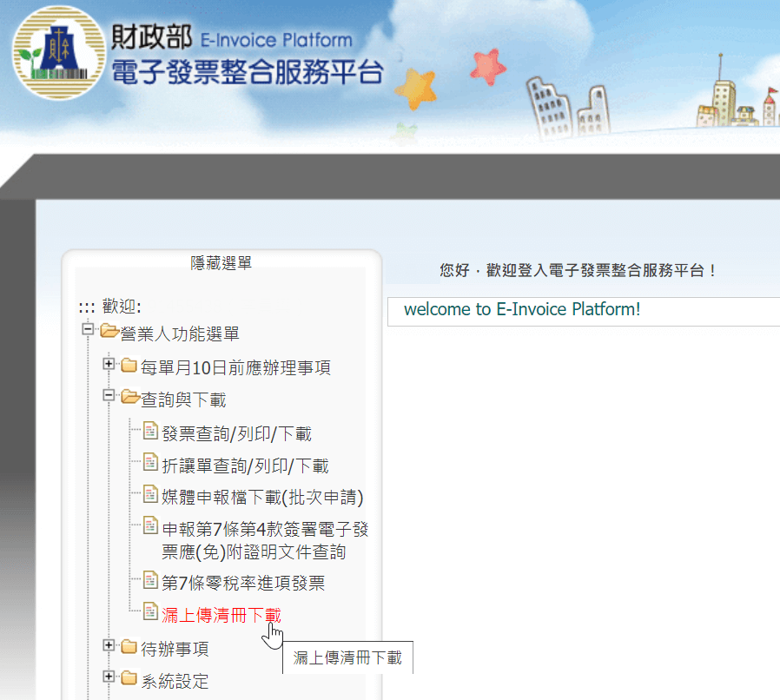The image size is (780, 700).
Task: Open the red 漏上傳清冊下載 link
Action: (221, 616)
